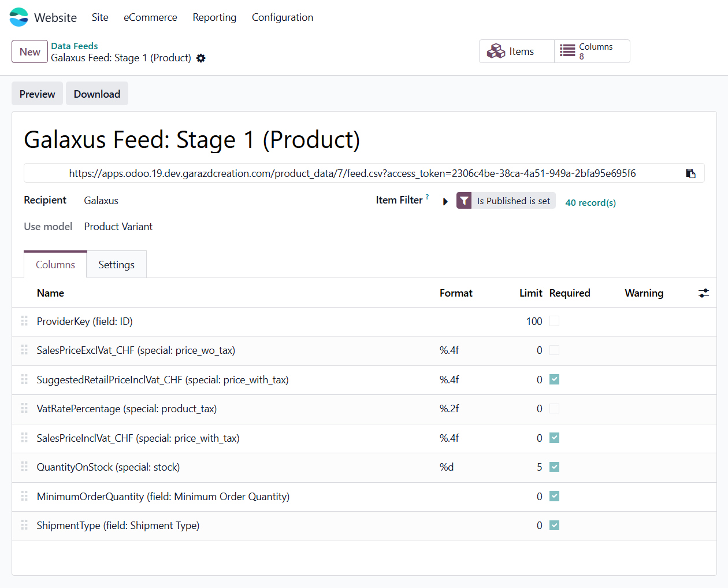Open ShipmentType (field: Shipment Type) row
This screenshot has height=588, width=728.
[364, 526]
